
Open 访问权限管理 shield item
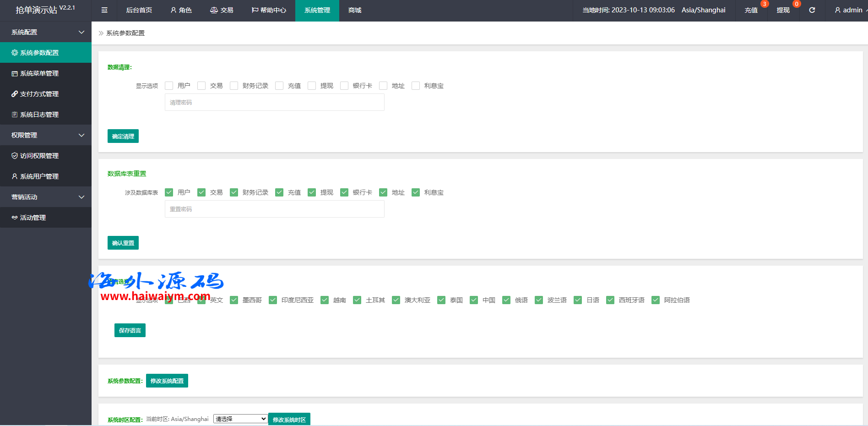39,156
